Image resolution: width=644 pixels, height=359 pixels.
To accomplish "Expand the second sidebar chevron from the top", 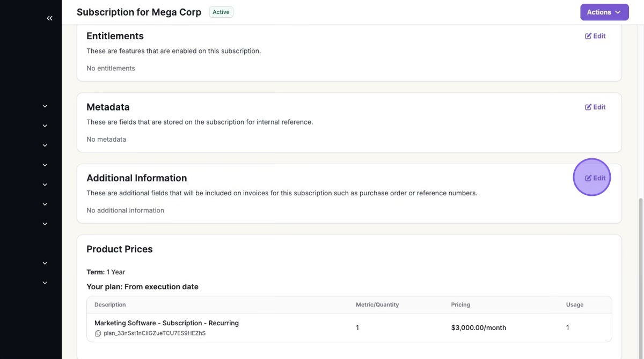I will click(x=45, y=126).
